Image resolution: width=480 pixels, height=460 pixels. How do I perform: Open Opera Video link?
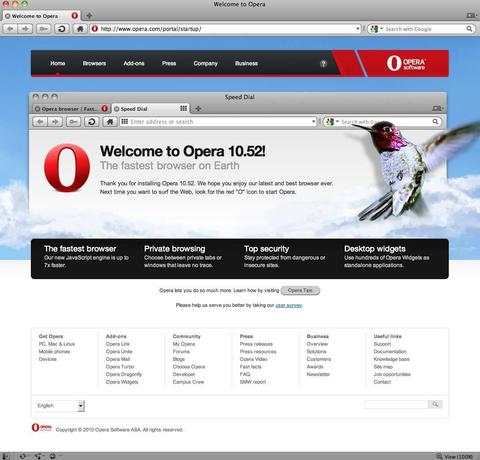[253, 359]
